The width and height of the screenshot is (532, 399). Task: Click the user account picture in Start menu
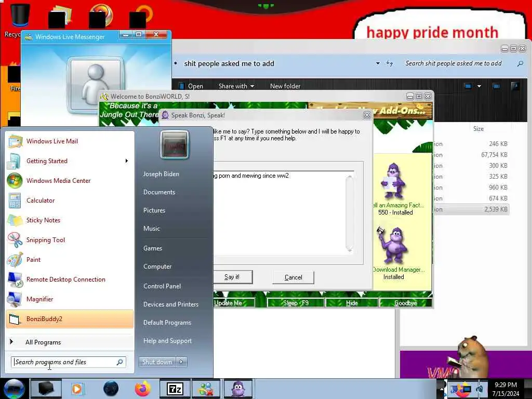click(175, 144)
